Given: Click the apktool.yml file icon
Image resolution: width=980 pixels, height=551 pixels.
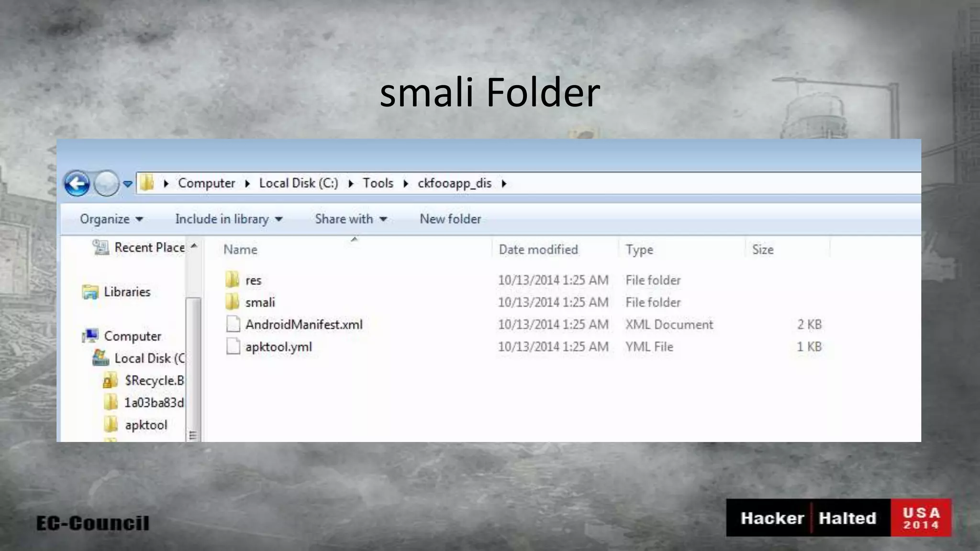Looking at the screenshot, I should click(233, 346).
